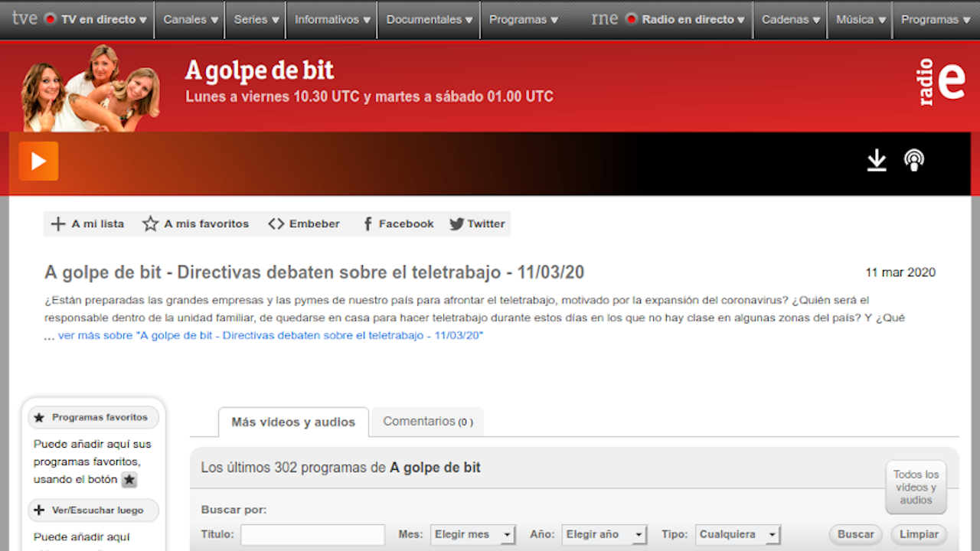This screenshot has height=551, width=980.
Task: Click the Twitter bird icon
Action: (456, 224)
